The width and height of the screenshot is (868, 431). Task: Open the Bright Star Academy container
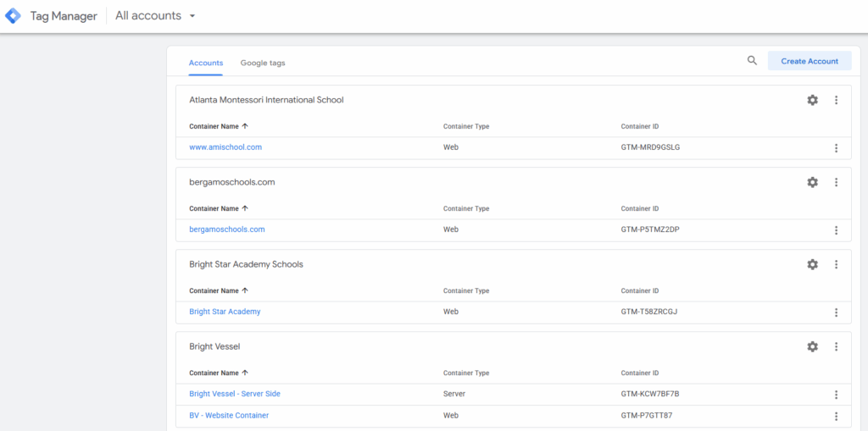(225, 312)
